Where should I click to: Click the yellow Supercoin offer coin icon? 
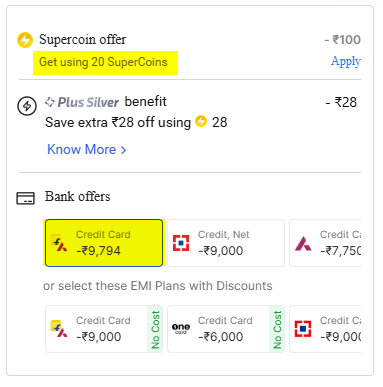point(25,40)
